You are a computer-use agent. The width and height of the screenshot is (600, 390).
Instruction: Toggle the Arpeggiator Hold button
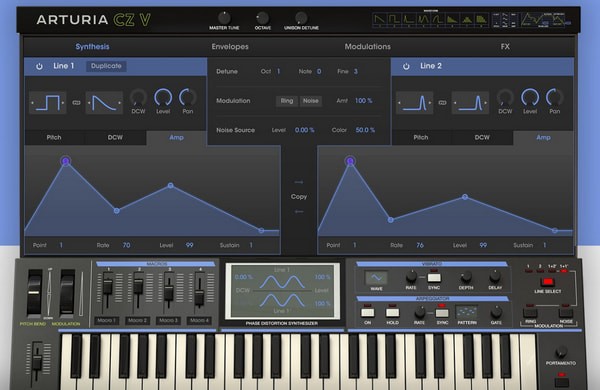(392, 313)
